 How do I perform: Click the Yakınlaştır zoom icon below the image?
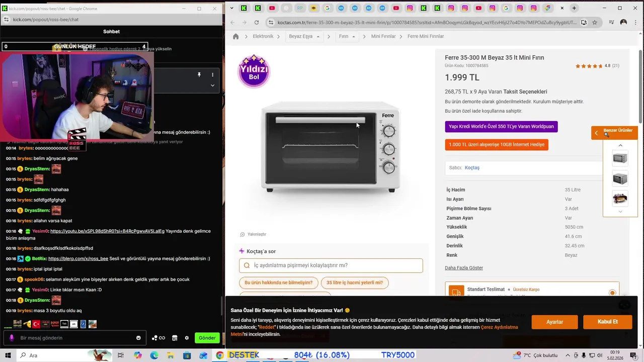243,234
